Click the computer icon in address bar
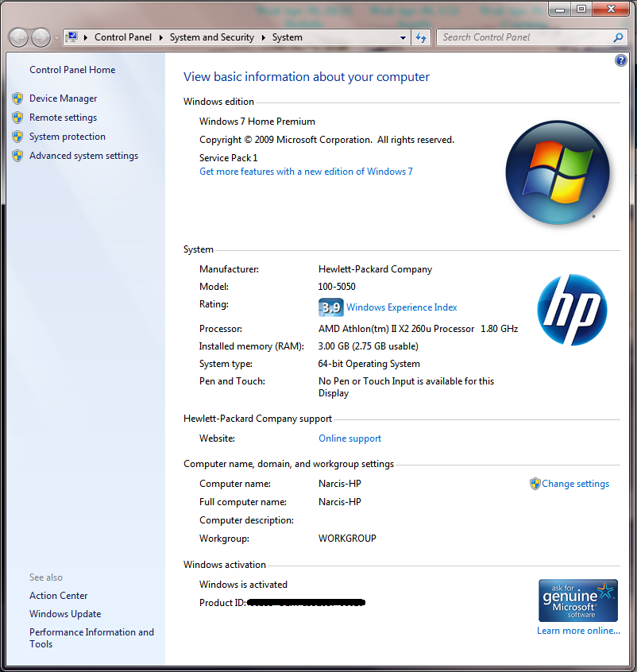637x672 pixels. pyautogui.click(x=72, y=37)
